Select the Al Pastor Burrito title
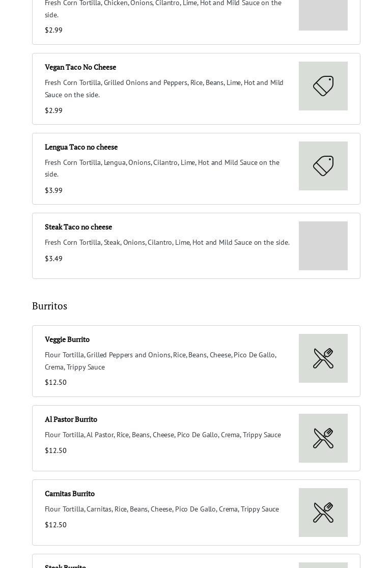Screen dimensions: 392x568 point(71,419)
